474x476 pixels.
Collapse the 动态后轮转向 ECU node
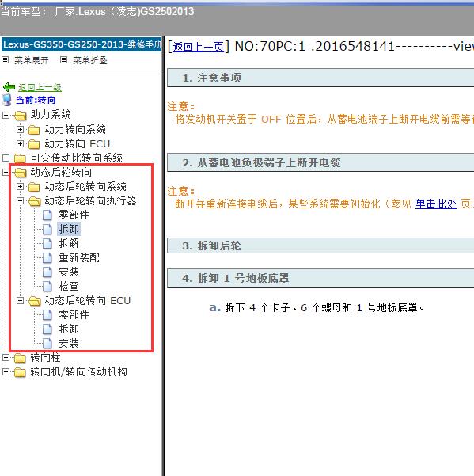pyautogui.click(x=20, y=300)
